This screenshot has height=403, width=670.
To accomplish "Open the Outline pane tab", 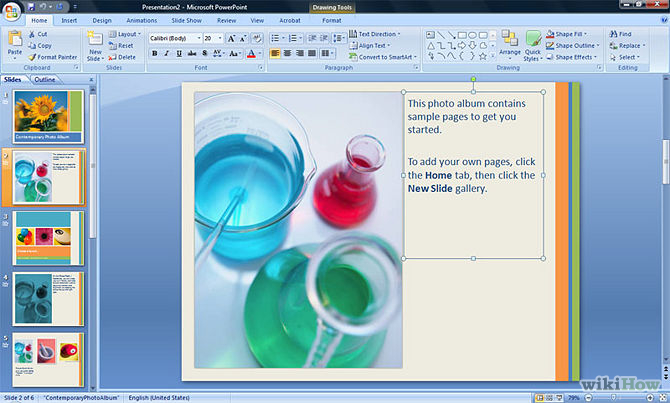I will [x=44, y=79].
